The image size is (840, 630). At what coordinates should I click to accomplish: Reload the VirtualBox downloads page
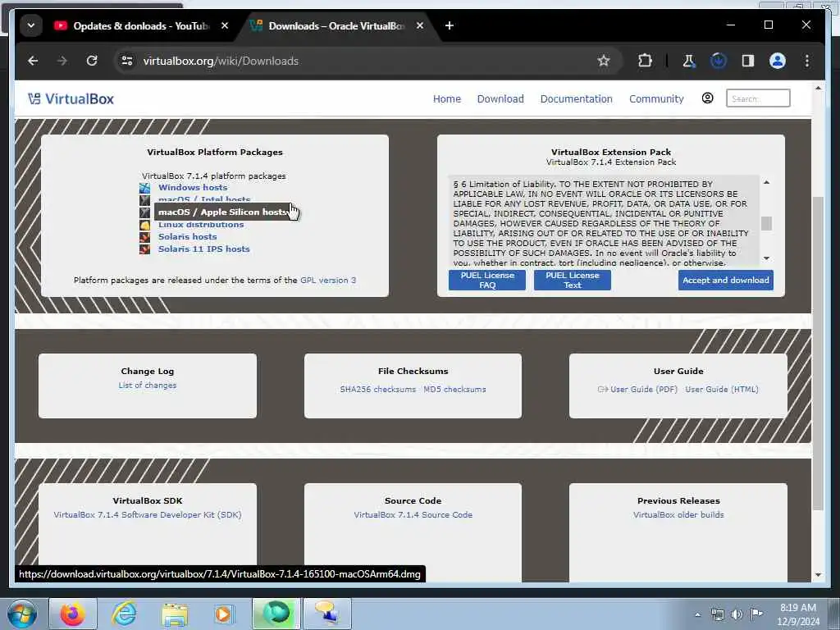(x=92, y=61)
